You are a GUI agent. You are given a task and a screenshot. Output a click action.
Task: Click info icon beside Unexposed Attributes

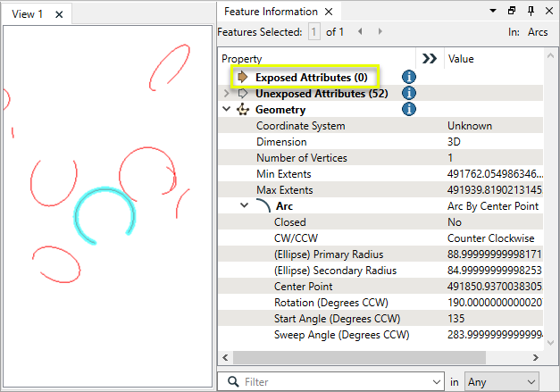(409, 93)
